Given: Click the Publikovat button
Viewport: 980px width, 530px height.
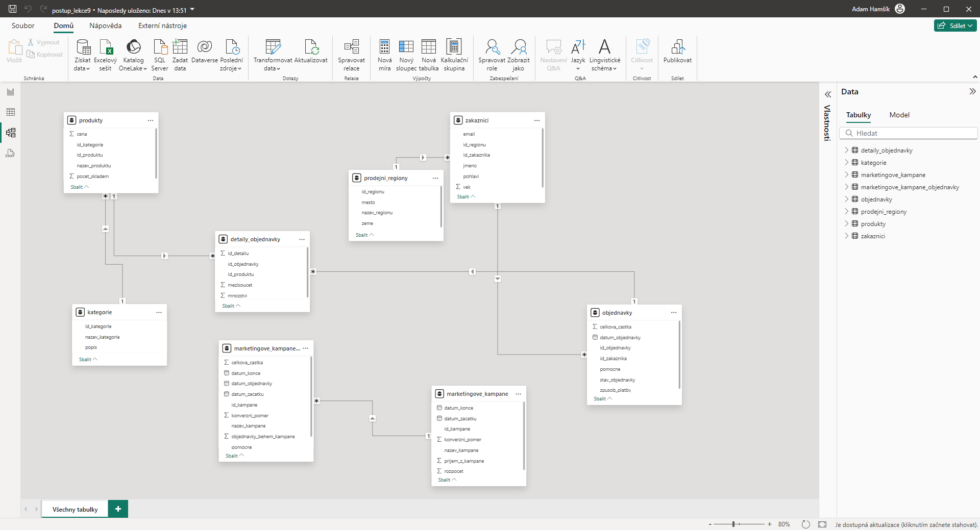Looking at the screenshot, I should click(677, 51).
